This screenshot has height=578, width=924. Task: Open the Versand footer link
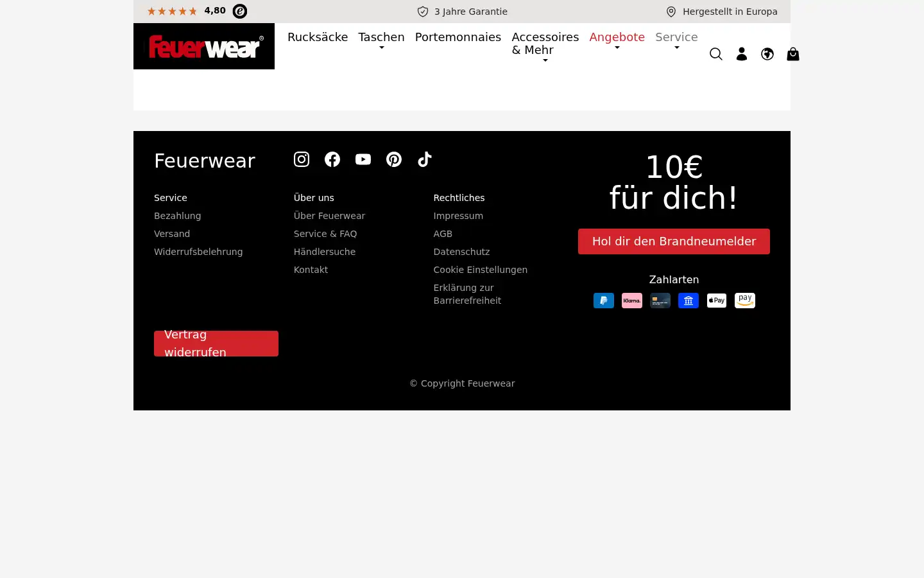[172, 234]
